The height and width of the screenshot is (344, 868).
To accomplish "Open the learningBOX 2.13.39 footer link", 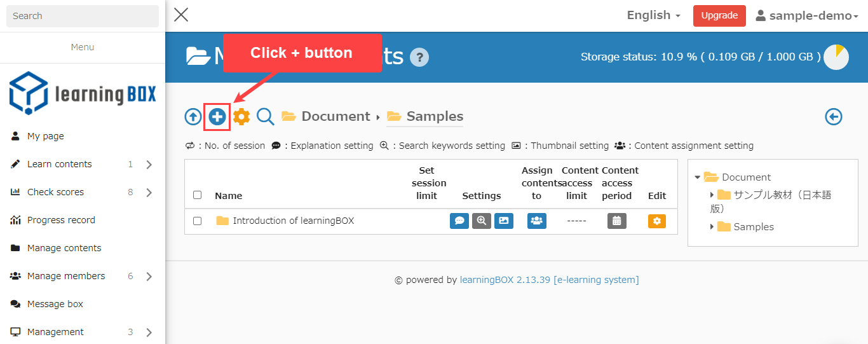I will coord(505,280).
